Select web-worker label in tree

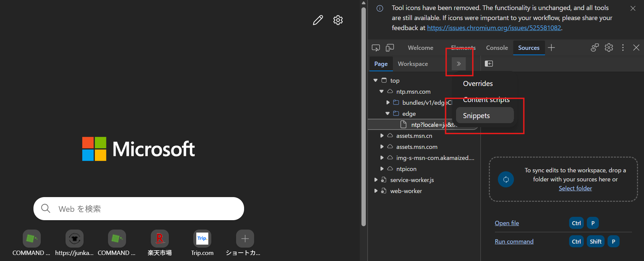coord(406,191)
